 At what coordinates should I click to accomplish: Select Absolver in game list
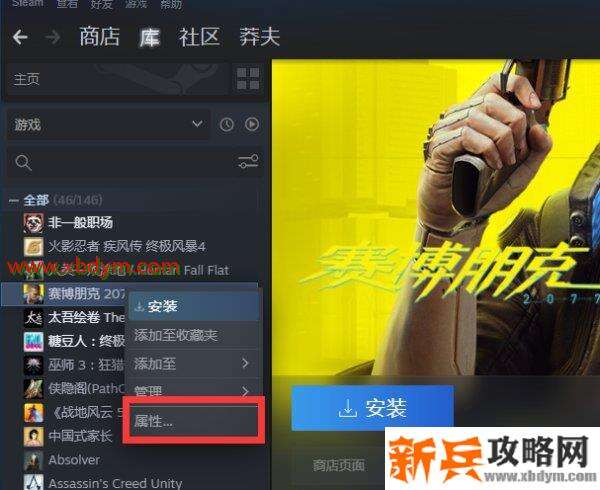(74, 460)
